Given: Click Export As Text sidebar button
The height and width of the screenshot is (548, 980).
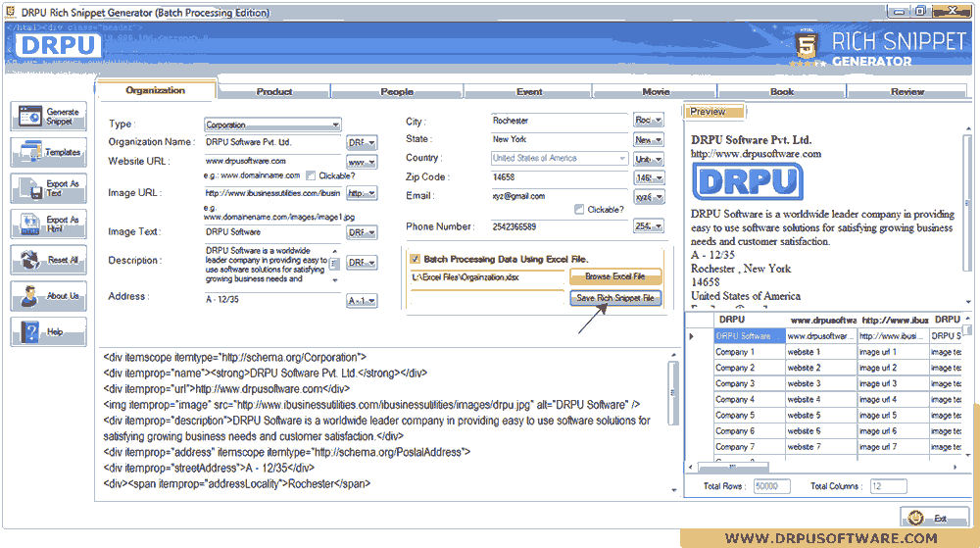Looking at the screenshot, I should tap(49, 188).
